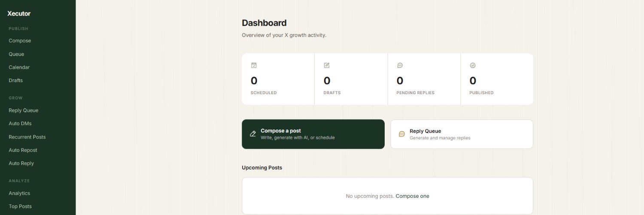
Task: Select Auto Repost in sidebar
Action: (x=23, y=150)
